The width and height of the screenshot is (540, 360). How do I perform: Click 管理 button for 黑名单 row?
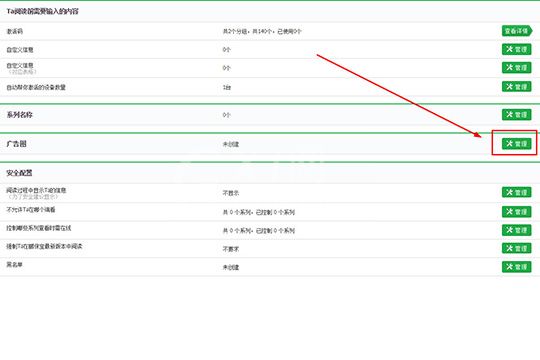(x=517, y=267)
